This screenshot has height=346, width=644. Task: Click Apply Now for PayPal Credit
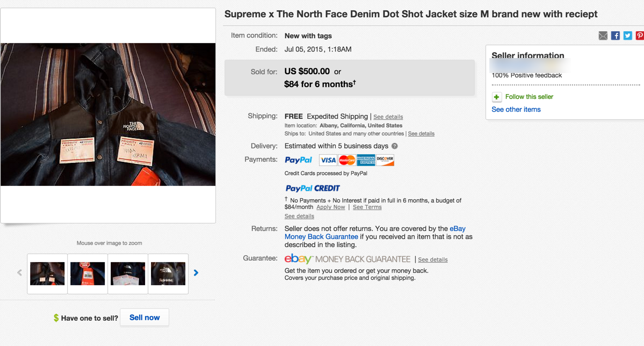[331, 207]
